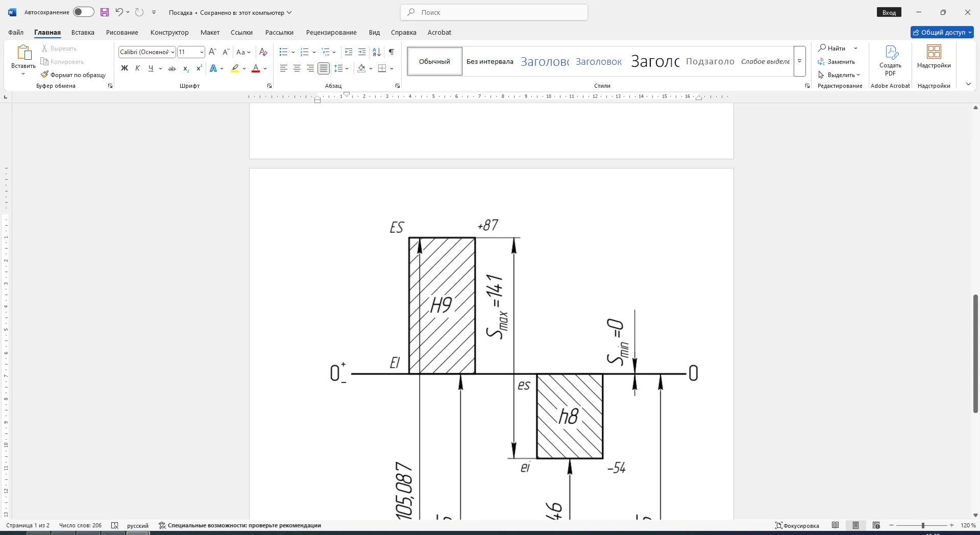The image size is (980, 535).
Task: Click the zoom slider in status bar
Action: (922, 525)
